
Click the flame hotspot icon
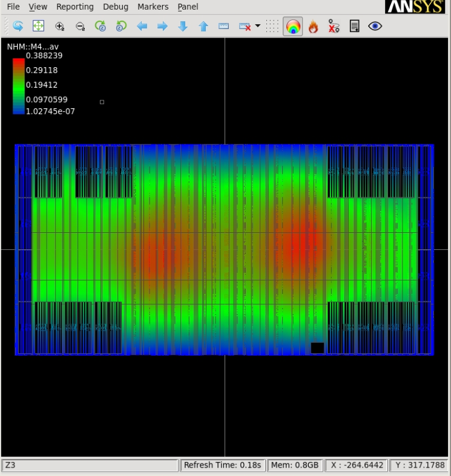[313, 27]
